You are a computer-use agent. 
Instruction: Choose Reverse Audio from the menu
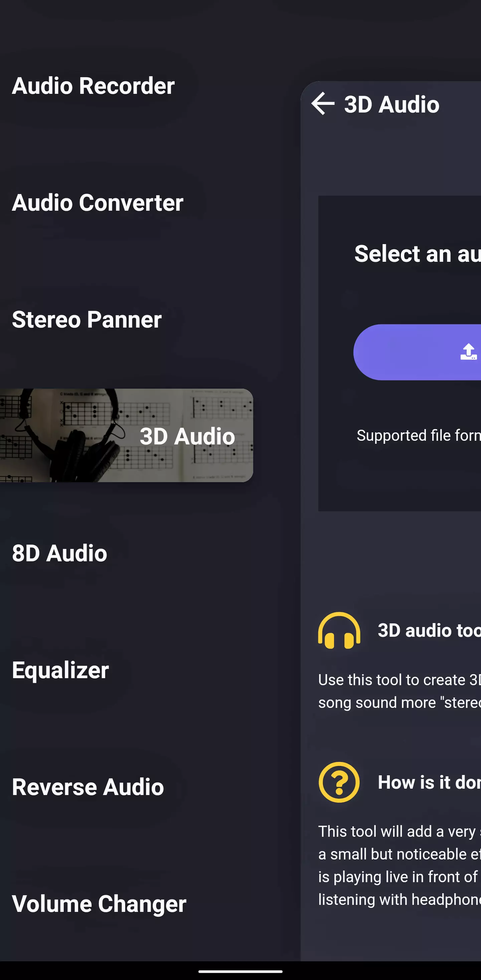(88, 787)
